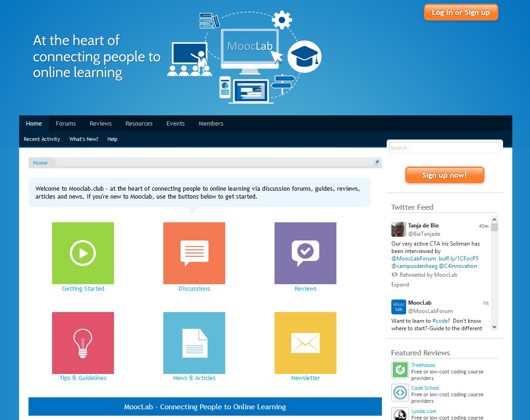Screen dimensions: 530x420
Task: Open the blue News & Articles document tile
Action: [x=194, y=343]
